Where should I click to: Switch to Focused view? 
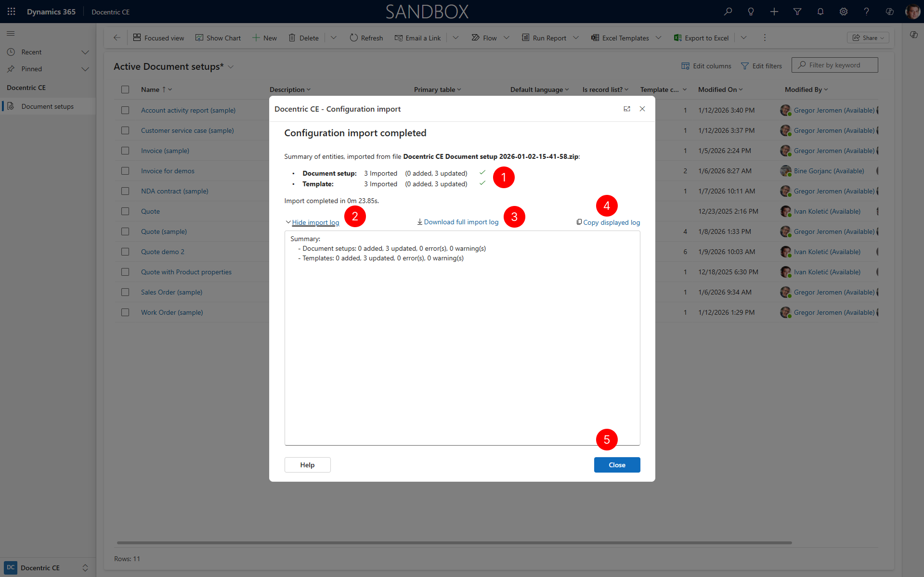(x=159, y=38)
